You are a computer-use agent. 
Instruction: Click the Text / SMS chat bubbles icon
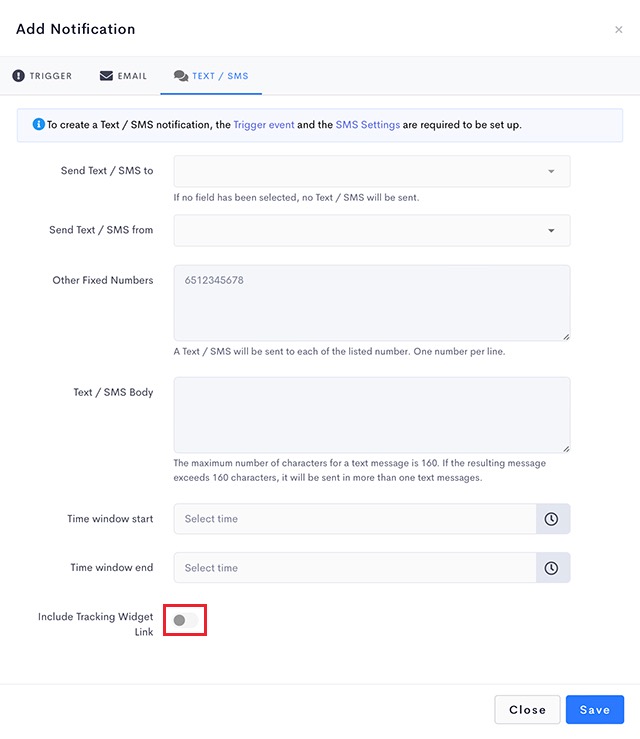click(181, 76)
